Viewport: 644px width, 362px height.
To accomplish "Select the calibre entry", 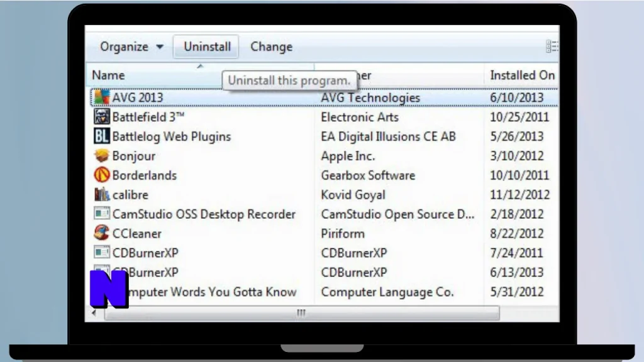I will point(130,195).
